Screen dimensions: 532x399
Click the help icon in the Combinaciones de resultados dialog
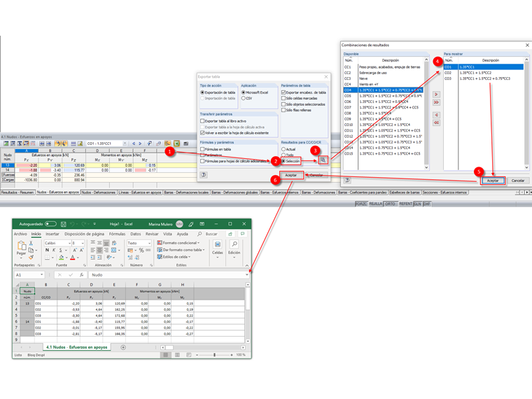click(347, 181)
